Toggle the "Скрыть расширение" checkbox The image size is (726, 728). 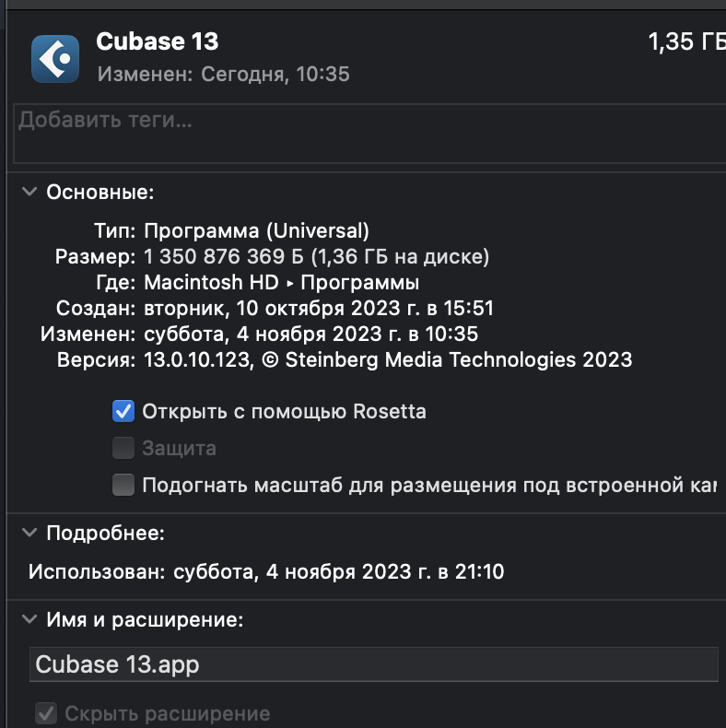(45, 713)
